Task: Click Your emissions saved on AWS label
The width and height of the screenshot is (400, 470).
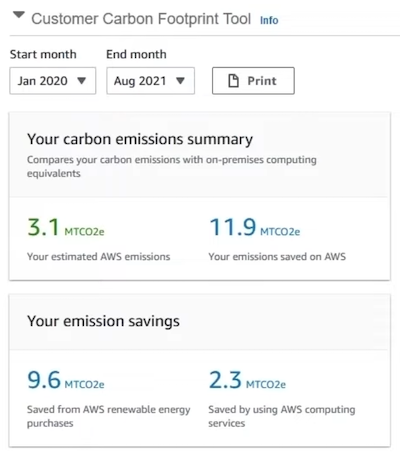Action: tap(277, 257)
